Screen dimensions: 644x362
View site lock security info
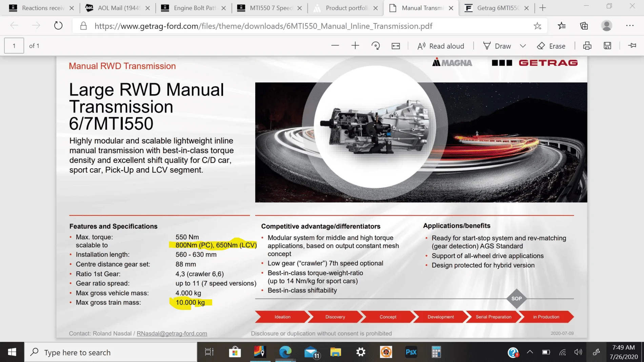pos(83,26)
